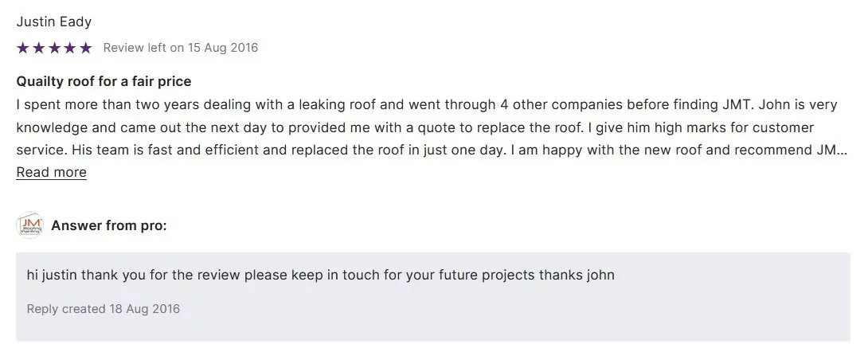868x356 pixels.
Task: Click the third purple rating star
Action: tap(54, 48)
